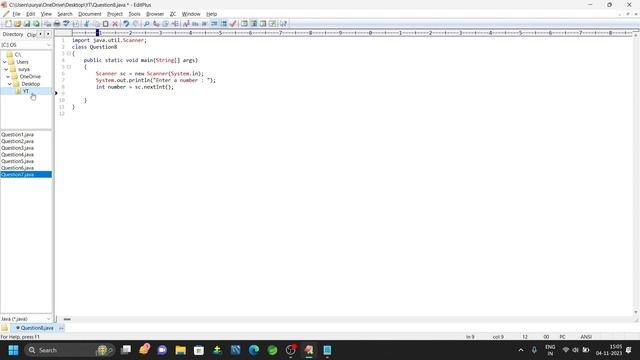Toggle the Word Wrap toolbar button
The image size is (640, 360).
205,24
